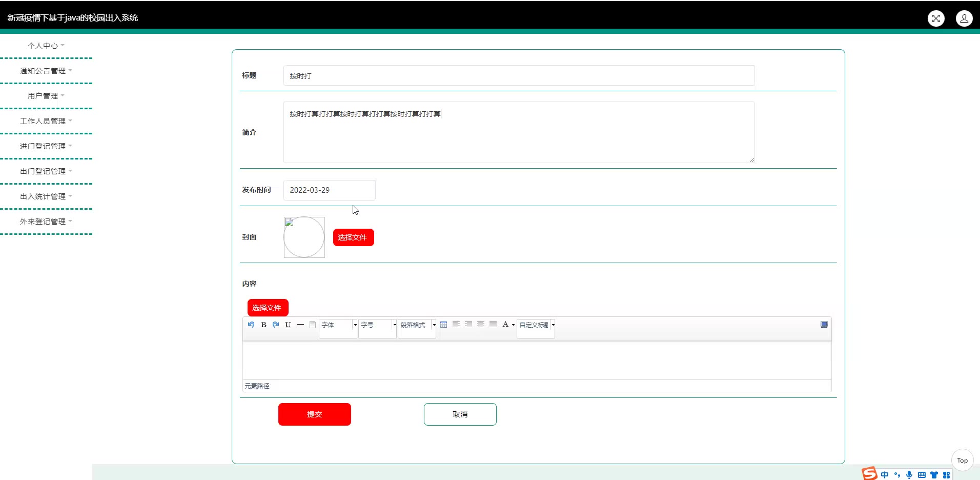Expand the 进门登记管理 sidebar menu

46,146
